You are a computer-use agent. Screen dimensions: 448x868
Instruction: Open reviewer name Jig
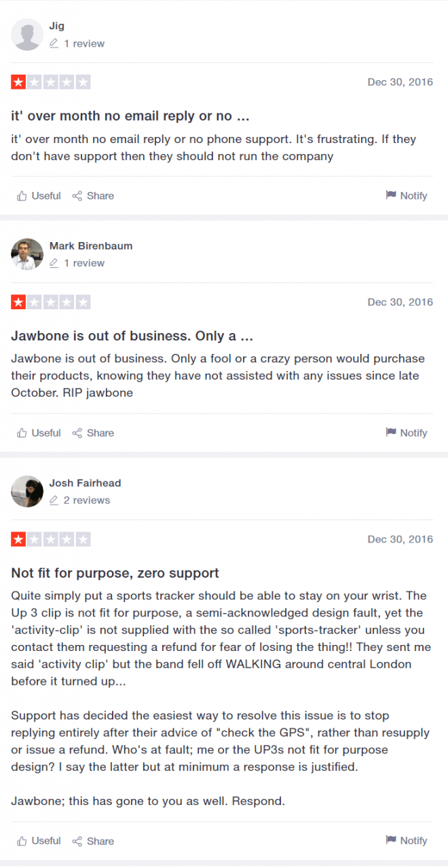[57, 26]
